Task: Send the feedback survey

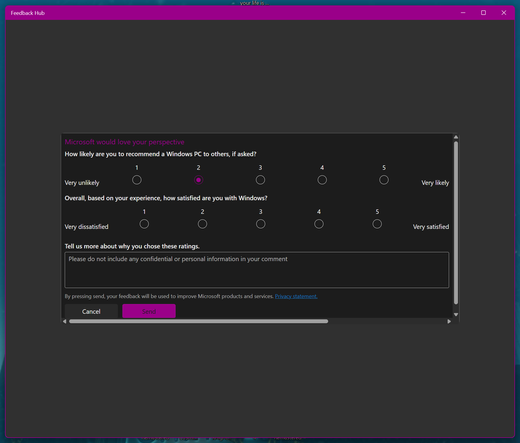Action: (x=149, y=311)
